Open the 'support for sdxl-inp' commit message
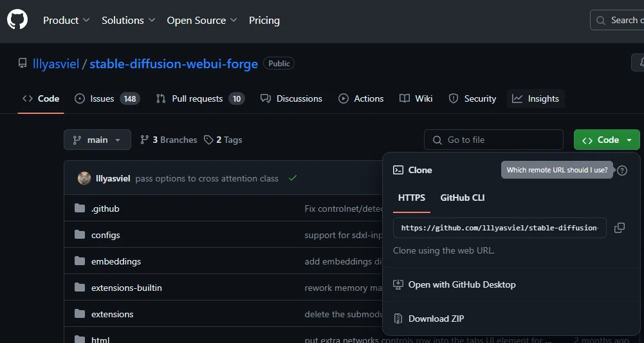The height and width of the screenshot is (343, 644). [344, 235]
